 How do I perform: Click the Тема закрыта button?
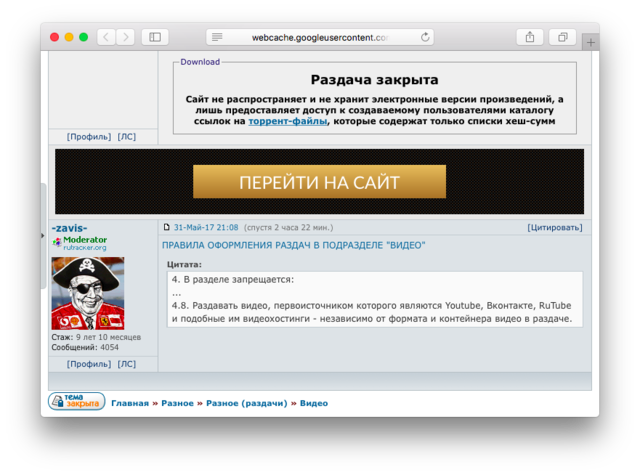click(x=76, y=402)
